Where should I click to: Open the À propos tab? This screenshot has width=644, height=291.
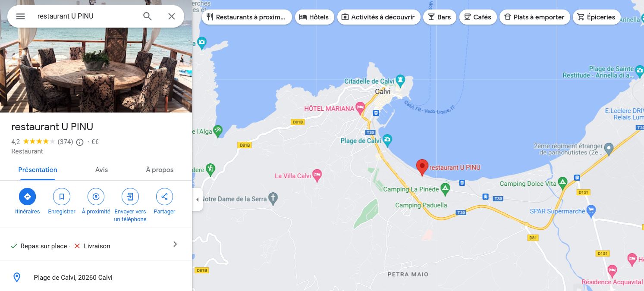[x=160, y=170]
